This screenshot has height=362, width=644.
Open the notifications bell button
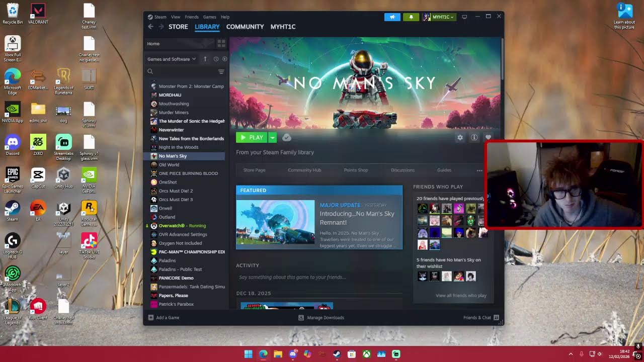click(x=411, y=17)
